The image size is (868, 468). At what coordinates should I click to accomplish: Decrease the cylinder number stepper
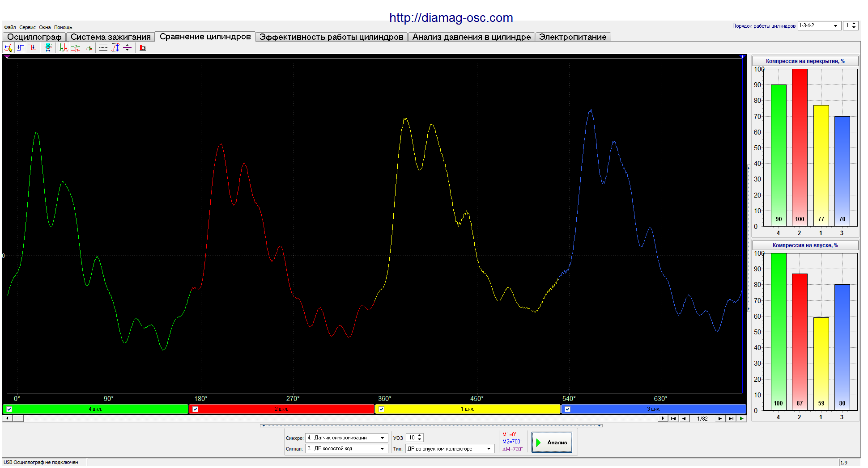(x=854, y=28)
